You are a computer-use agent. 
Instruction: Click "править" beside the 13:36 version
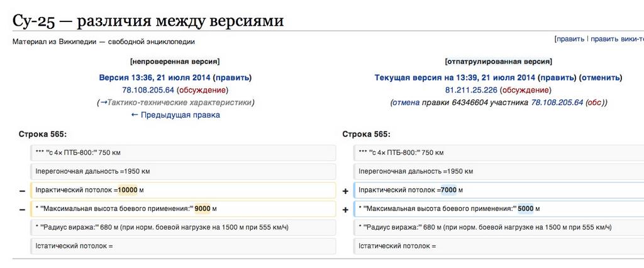[232, 78]
